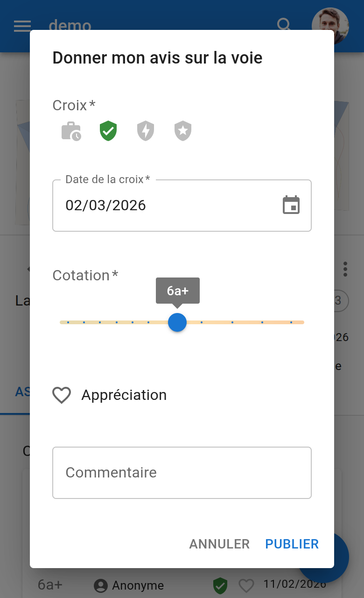Publish the review with PUBLIER
The image size is (364, 598).
(292, 544)
